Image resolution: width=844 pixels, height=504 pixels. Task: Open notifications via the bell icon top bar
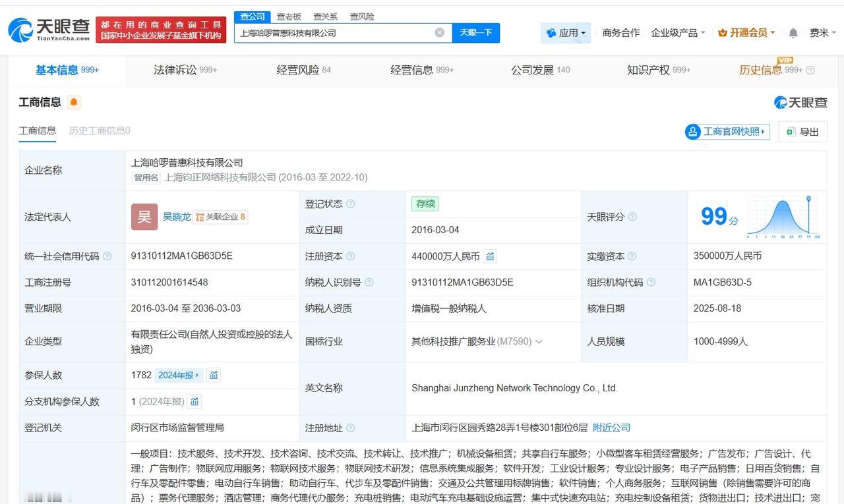coord(793,32)
